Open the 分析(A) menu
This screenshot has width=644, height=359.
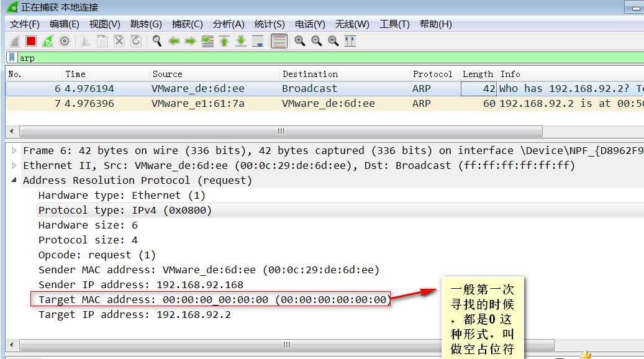coord(229,24)
